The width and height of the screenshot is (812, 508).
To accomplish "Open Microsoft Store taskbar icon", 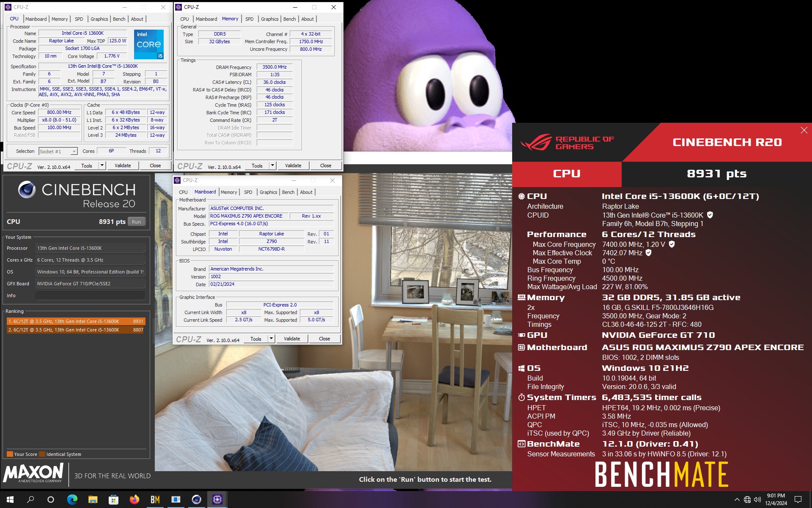I will click(x=113, y=500).
